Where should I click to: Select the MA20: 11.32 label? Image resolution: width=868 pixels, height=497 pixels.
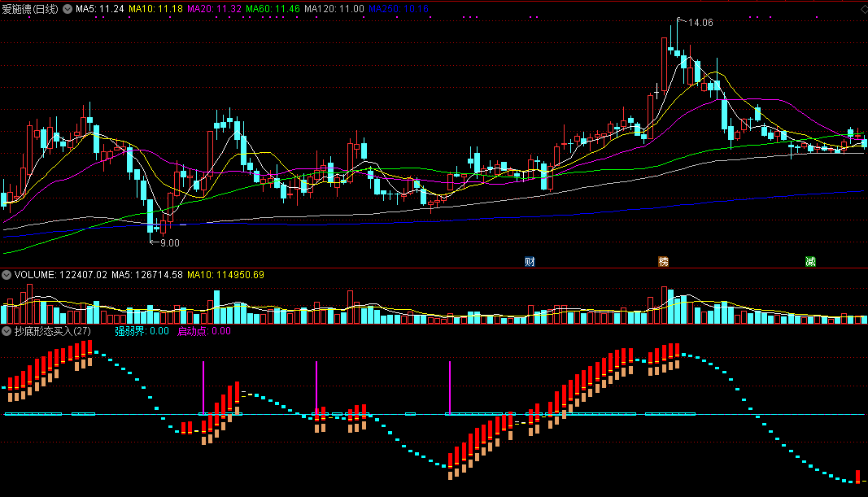[214, 9]
